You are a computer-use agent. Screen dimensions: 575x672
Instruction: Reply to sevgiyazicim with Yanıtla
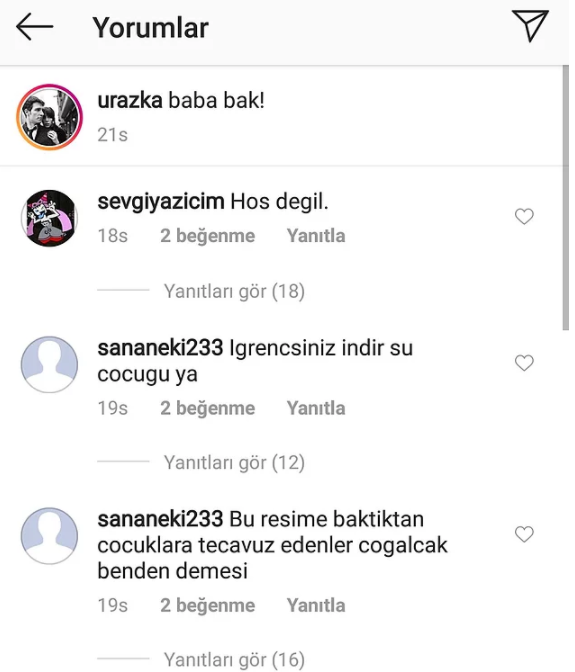pos(316,236)
